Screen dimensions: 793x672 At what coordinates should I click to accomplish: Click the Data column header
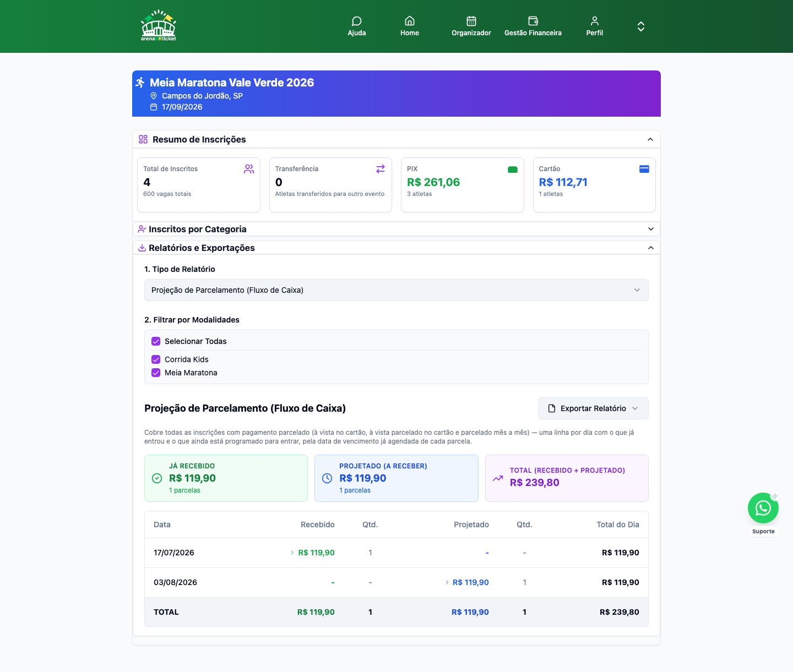coord(162,525)
